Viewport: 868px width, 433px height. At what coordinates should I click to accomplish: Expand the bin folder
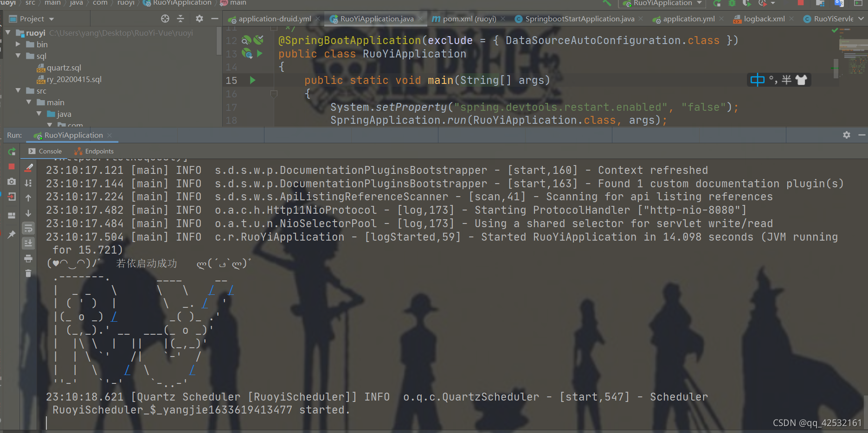point(18,44)
